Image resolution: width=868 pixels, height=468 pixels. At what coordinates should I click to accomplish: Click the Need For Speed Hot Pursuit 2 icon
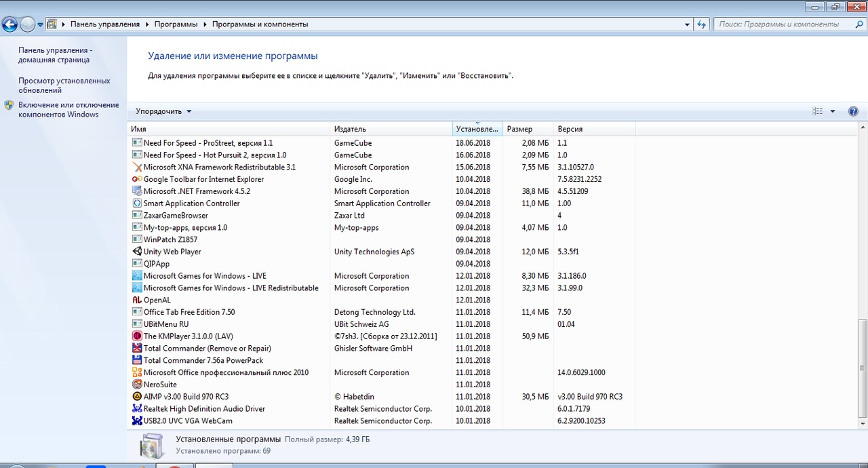point(137,155)
